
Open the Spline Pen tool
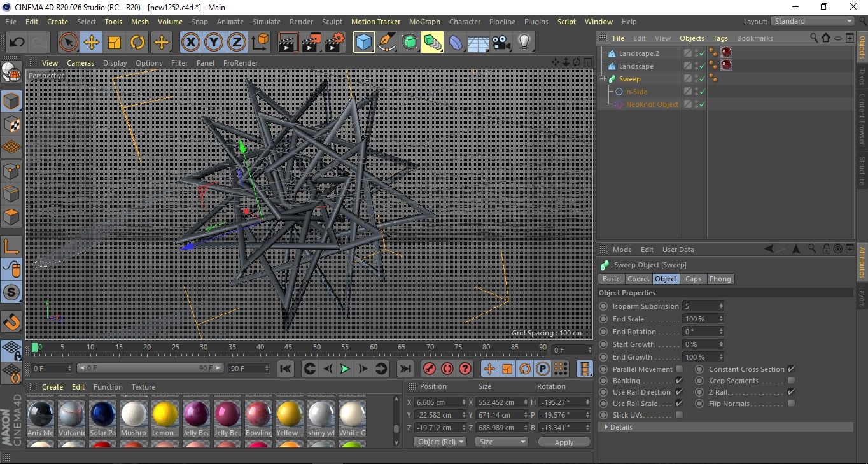387,43
